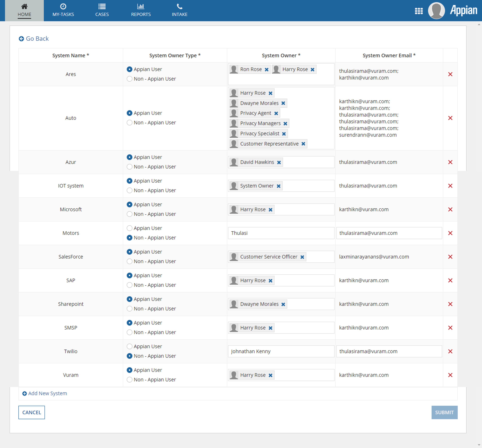
Task: Open the REPORTS tab
Action: [141, 10]
